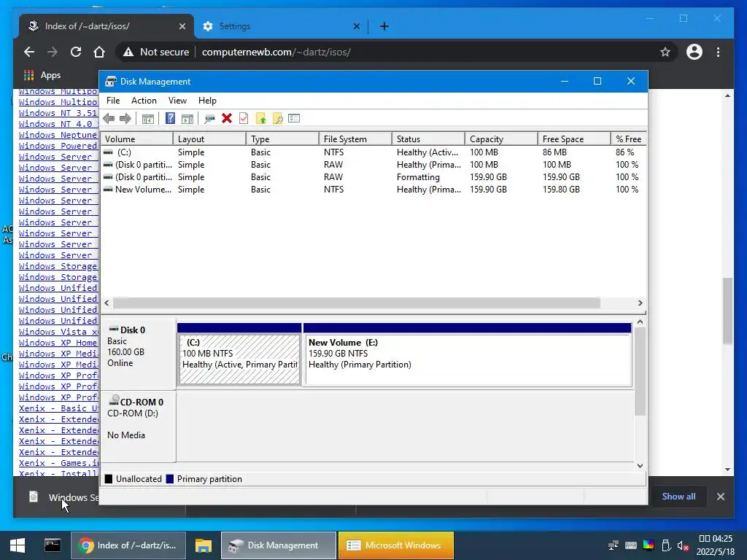
Task: Open the Command Prompt taskbar icon
Action: coord(53,545)
